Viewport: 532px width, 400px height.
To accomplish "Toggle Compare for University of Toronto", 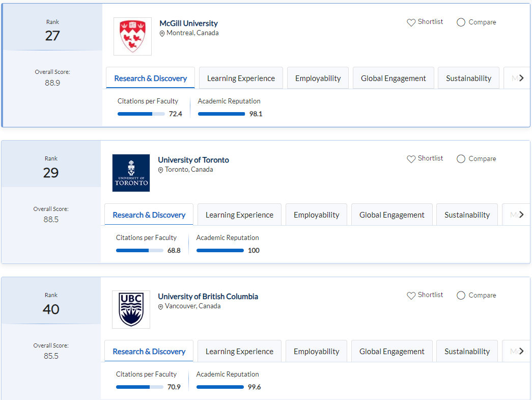I will 461,159.
